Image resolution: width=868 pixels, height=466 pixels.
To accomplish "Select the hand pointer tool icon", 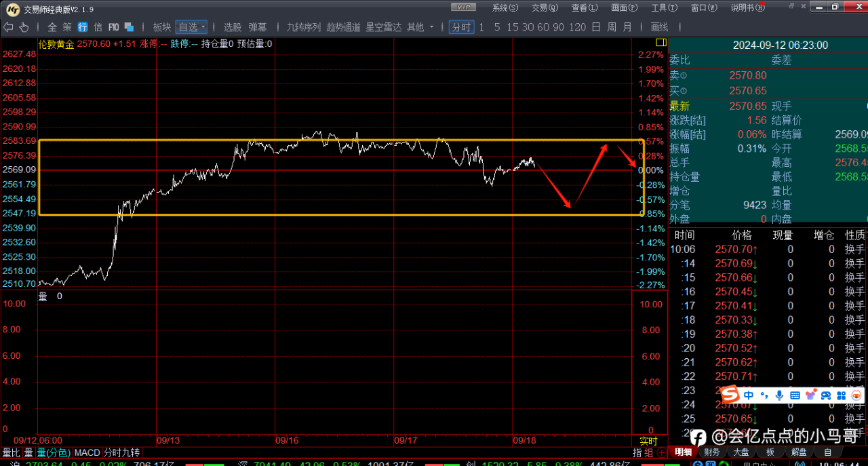I will pyautogui.click(x=24, y=27).
